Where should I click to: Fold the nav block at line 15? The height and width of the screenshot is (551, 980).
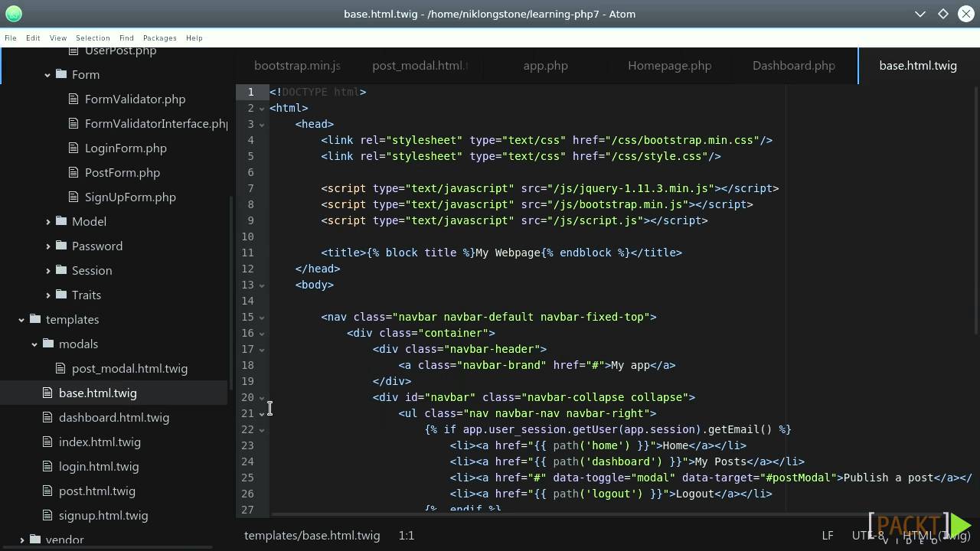coord(262,317)
